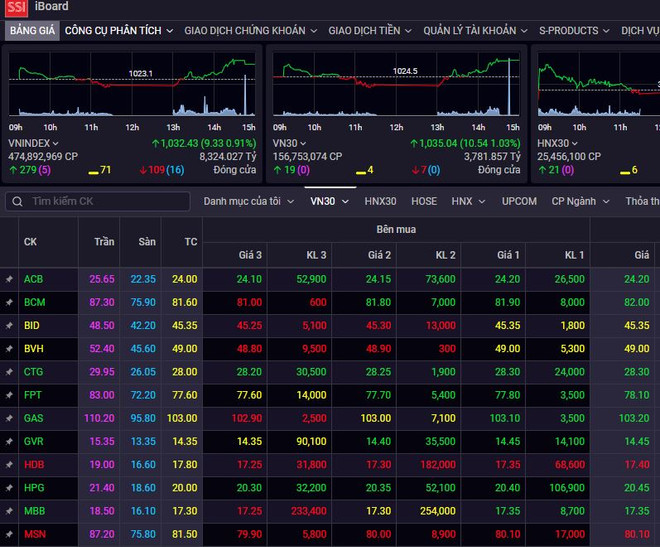The image size is (660, 547).
Task: Toggle pin for the MBB row
Action: (9, 510)
